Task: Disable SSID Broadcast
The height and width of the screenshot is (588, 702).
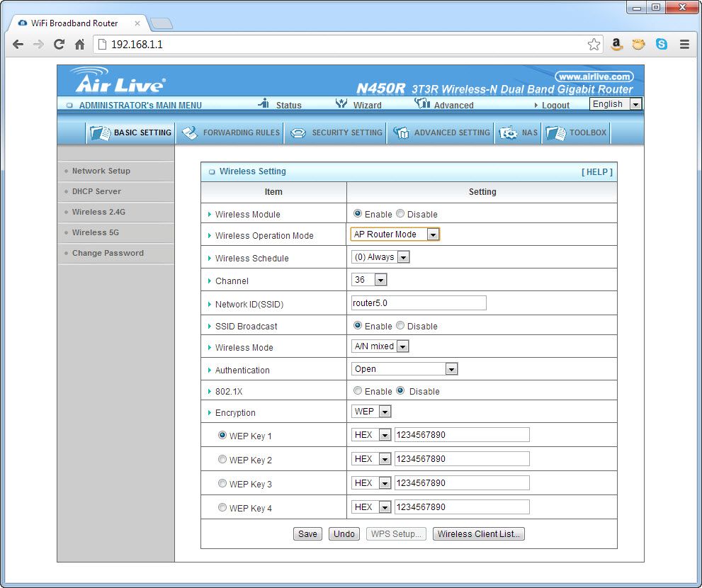Action: coord(400,325)
